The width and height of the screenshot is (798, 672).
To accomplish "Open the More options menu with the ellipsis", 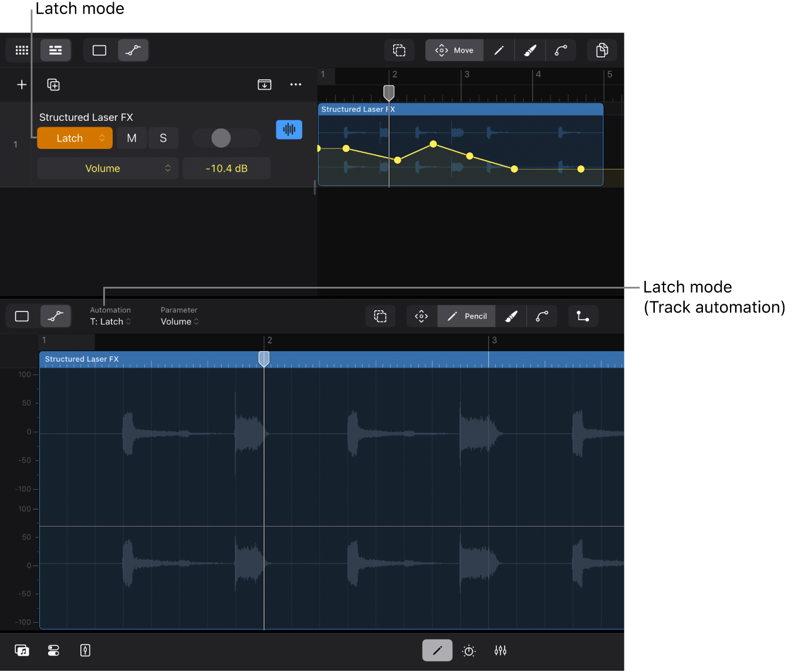I will (x=296, y=84).
